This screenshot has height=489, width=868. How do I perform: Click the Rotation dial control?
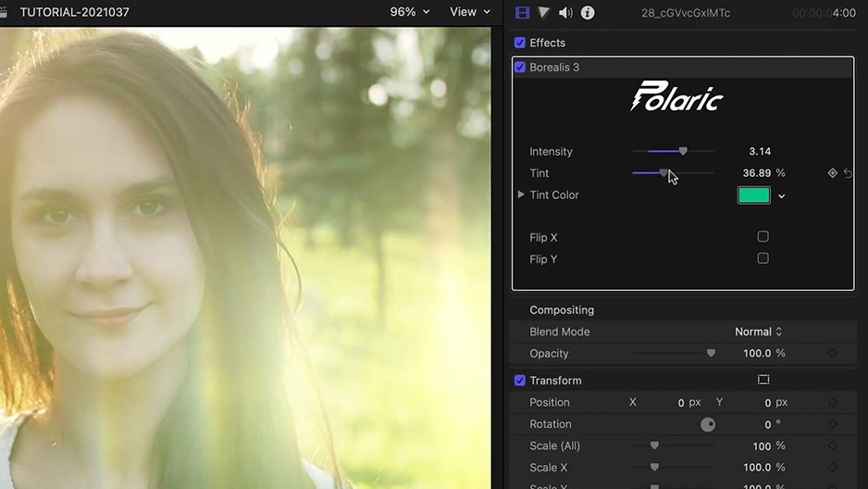[708, 425]
